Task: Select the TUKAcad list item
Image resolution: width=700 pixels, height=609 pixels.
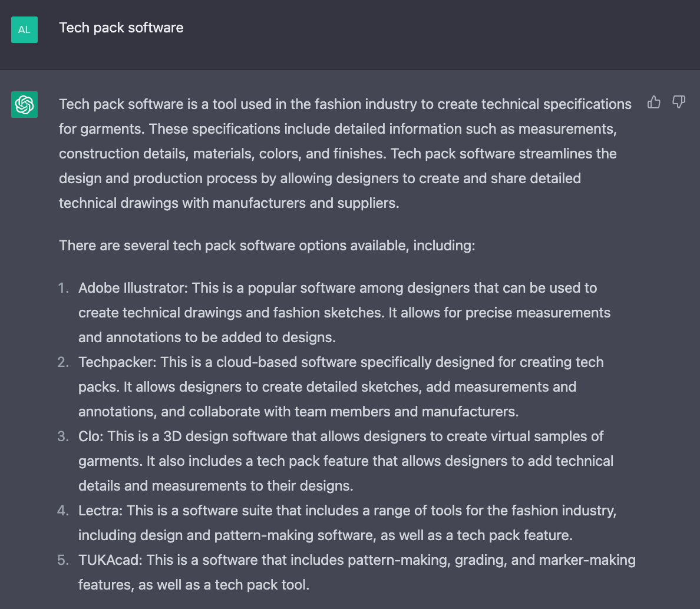Action: pyautogui.click(x=356, y=572)
